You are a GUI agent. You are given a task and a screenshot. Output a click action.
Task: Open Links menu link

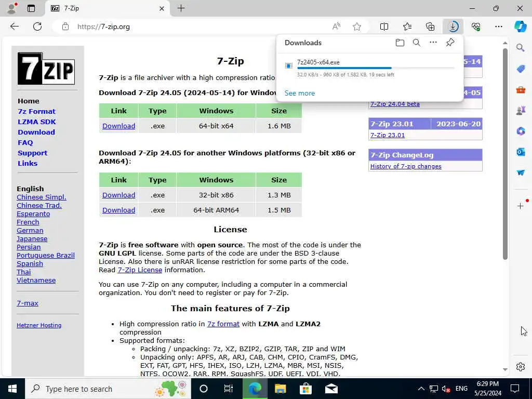click(x=28, y=163)
